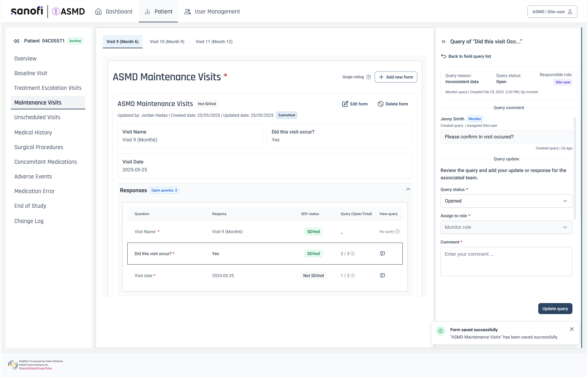The height and width of the screenshot is (377, 588).
Task: Open Baseline Visit in sidebar
Action: pos(31,73)
